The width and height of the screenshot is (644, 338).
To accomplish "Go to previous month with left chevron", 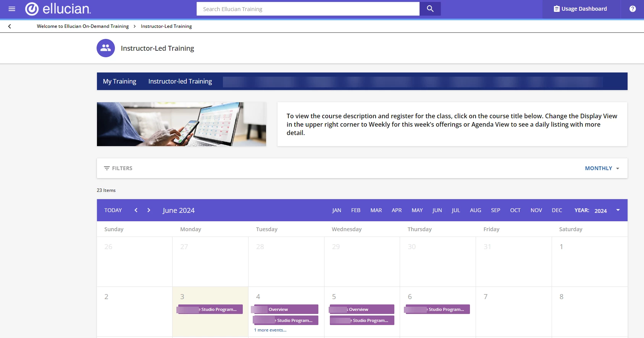I will point(136,210).
